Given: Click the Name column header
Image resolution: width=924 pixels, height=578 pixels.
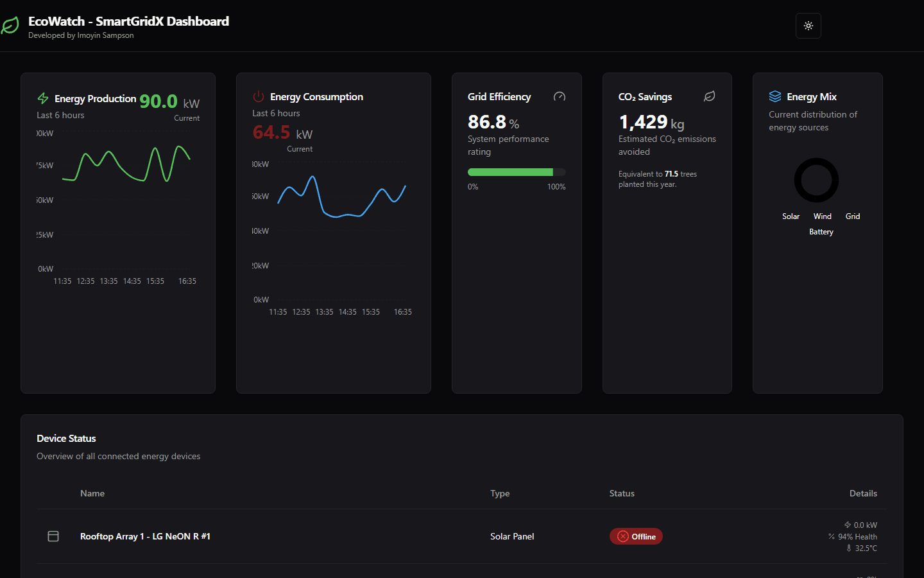Looking at the screenshot, I should (92, 493).
